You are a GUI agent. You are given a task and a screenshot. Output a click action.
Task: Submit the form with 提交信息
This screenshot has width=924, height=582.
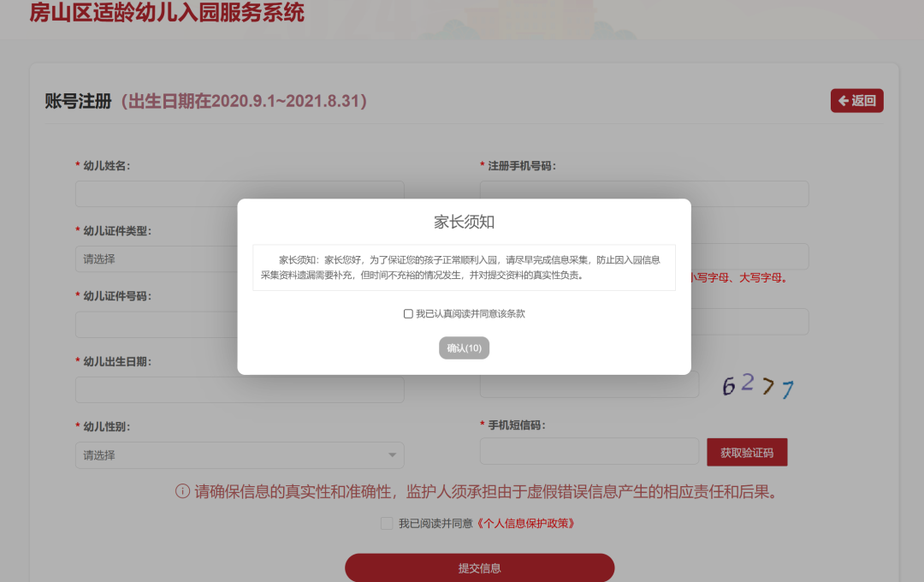coord(480,567)
